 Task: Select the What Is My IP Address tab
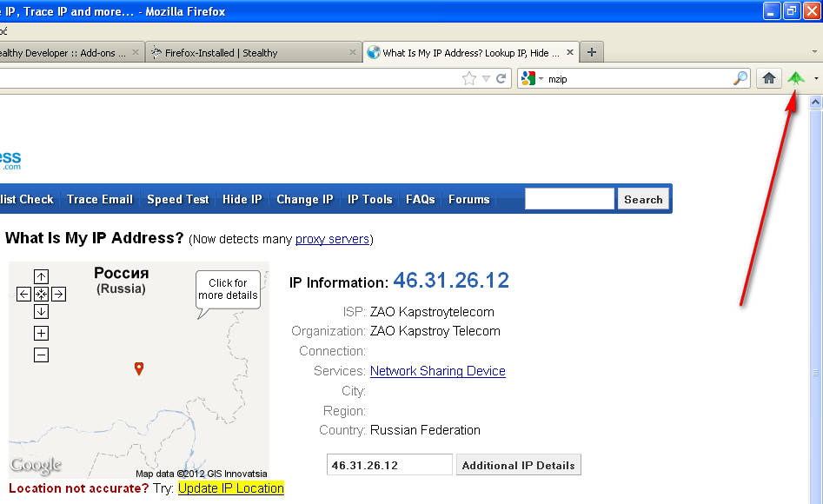(471, 52)
